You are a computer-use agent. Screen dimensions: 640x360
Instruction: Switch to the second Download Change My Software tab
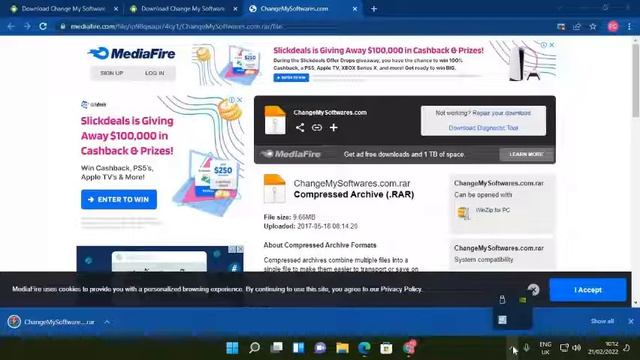click(183, 9)
